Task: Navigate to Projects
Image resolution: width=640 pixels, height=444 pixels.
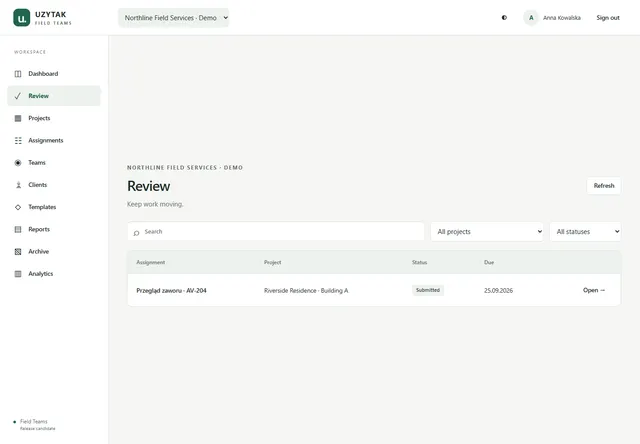Action: pyautogui.click(x=54, y=118)
